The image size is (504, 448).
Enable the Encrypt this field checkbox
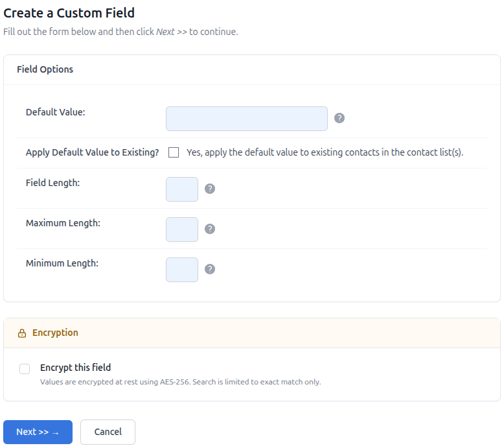pyautogui.click(x=25, y=368)
